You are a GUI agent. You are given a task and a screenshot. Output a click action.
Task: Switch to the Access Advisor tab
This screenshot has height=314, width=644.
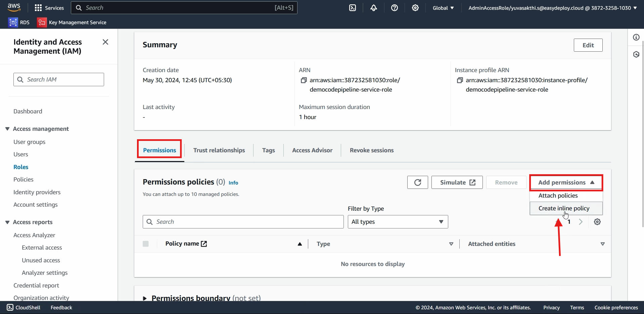point(312,150)
